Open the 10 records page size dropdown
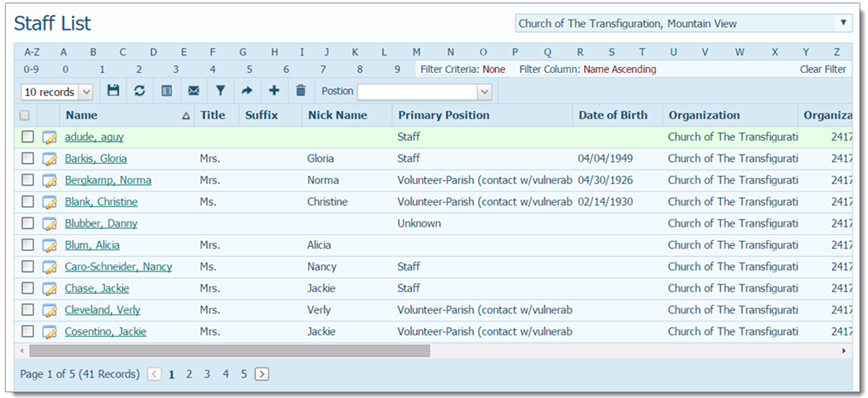868x398 pixels. [x=86, y=92]
